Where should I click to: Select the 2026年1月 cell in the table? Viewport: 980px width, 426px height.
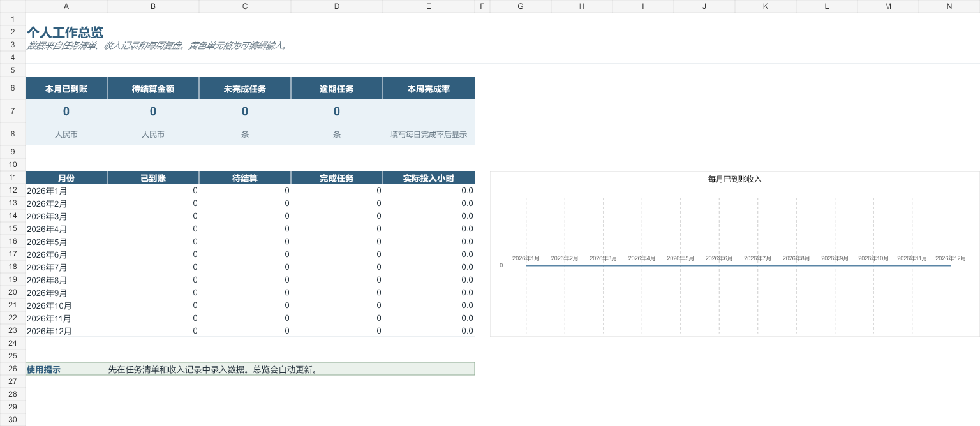(x=66, y=191)
